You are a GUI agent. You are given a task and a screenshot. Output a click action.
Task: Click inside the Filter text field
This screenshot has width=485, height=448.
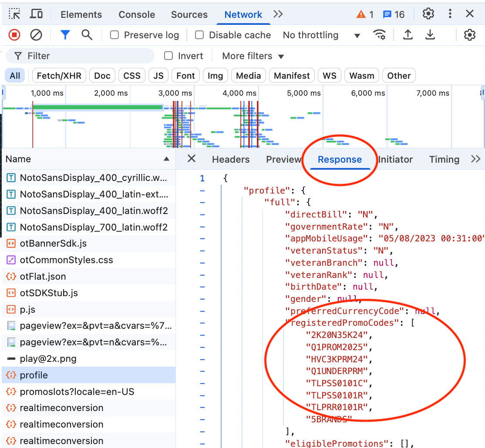80,56
